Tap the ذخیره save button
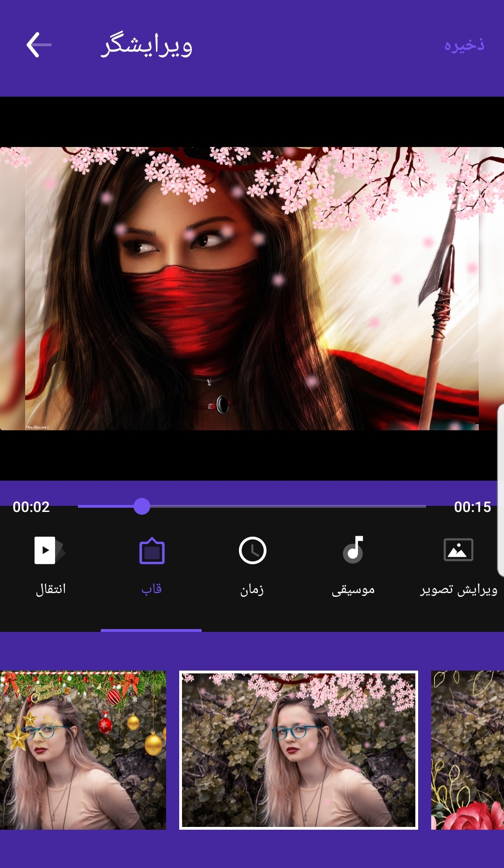Image resolution: width=504 pixels, height=868 pixels. click(464, 45)
